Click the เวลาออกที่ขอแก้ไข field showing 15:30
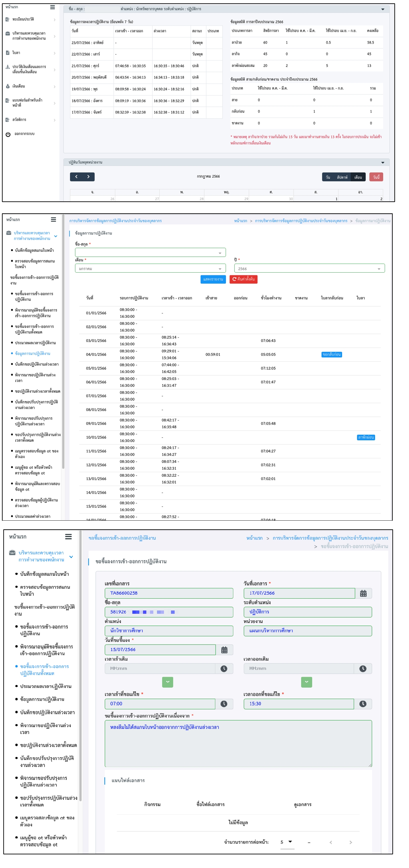409x868 pixels. point(299,704)
